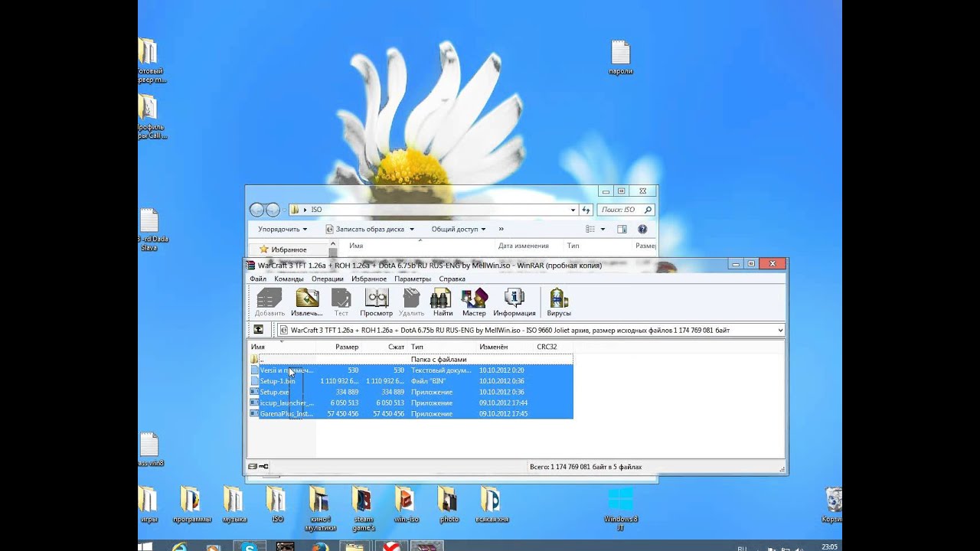Expand the Упорядочить dropdown in ISO Explorer
The height and width of the screenshot is (551, 980).
tap(283, 229)
